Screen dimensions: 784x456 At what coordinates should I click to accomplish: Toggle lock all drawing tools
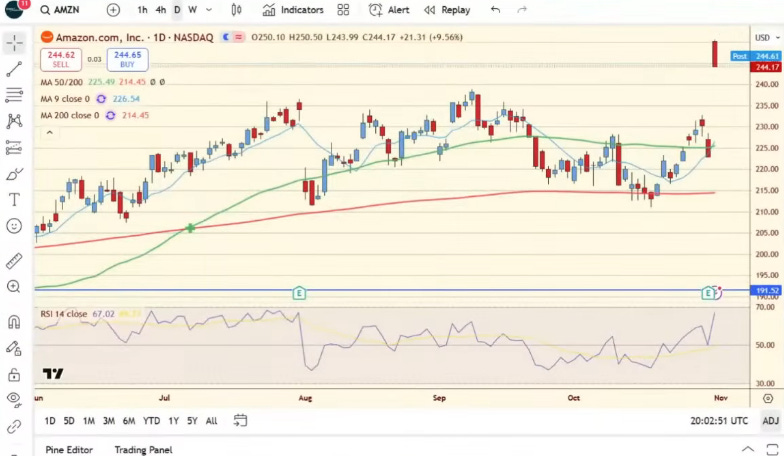point(14,374)
